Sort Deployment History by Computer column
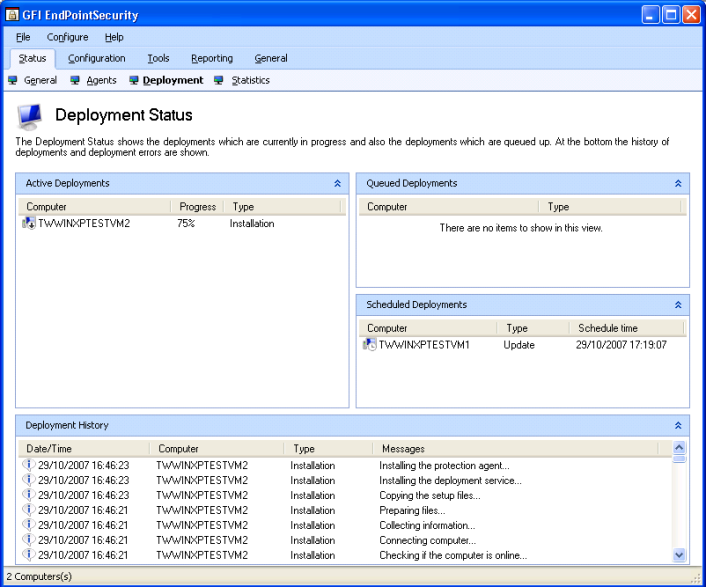 pos(217,449)
